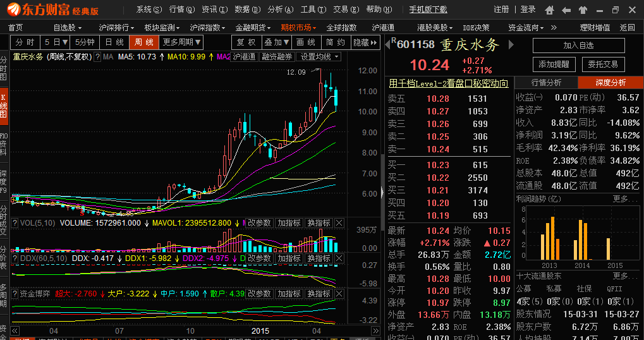Viewport: 644px width, 340px height.
Task: Select 周线 weekly period
Action: [143, 42]
